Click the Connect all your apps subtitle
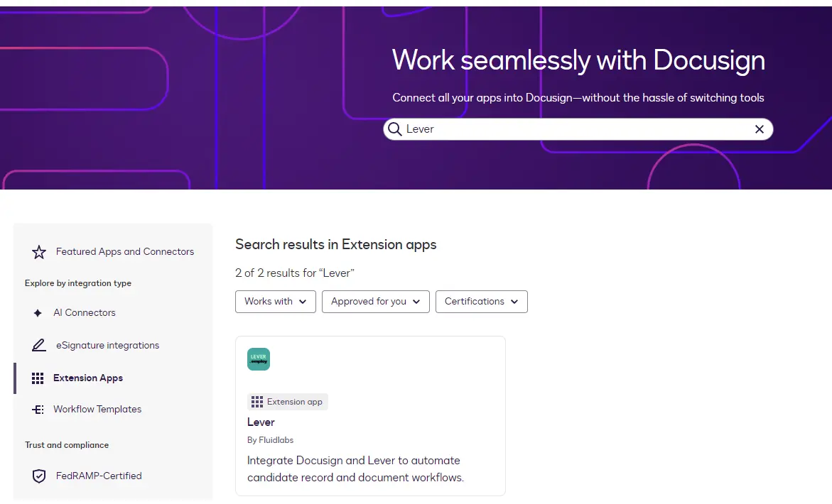 tap(578, 97)
